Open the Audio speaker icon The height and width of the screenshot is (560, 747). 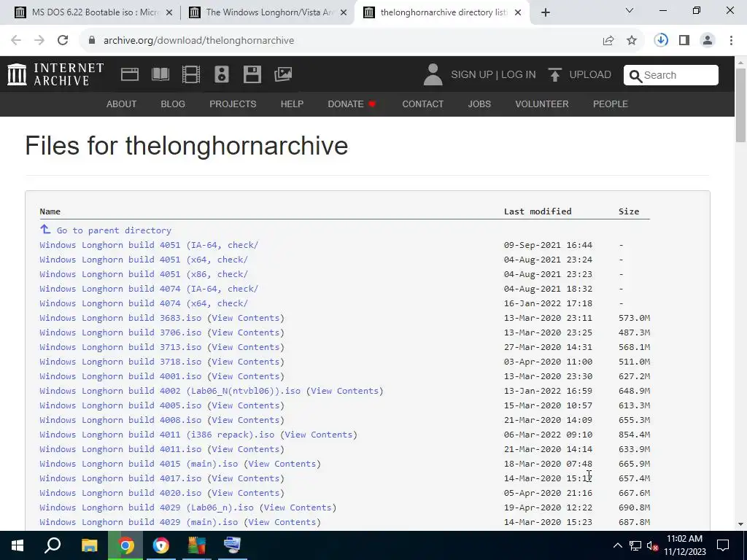[222, 74]
